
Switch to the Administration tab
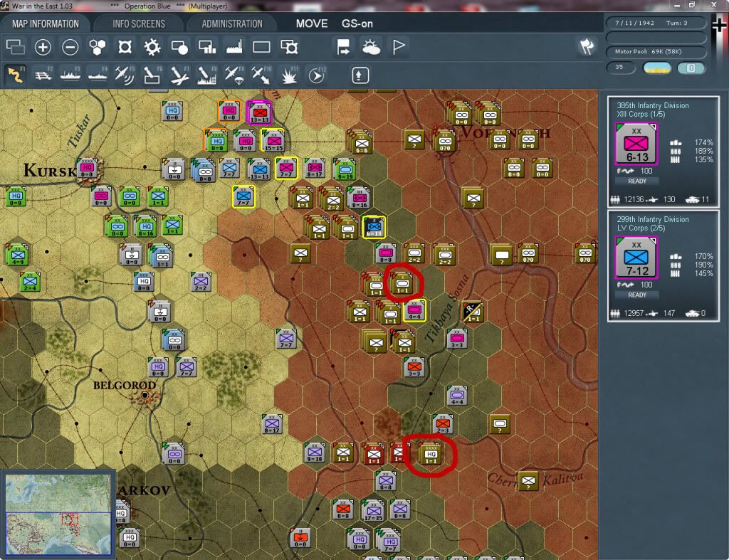click(x=232, y=23)
